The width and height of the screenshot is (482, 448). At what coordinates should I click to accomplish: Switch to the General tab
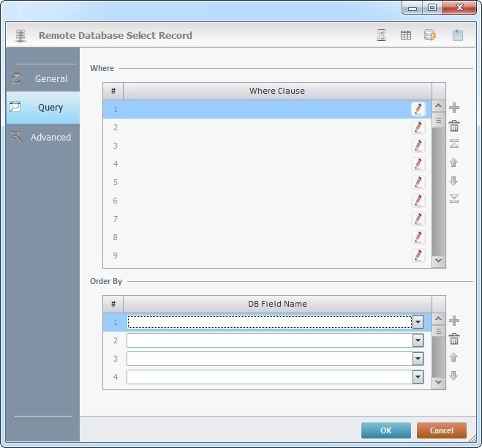42,79
